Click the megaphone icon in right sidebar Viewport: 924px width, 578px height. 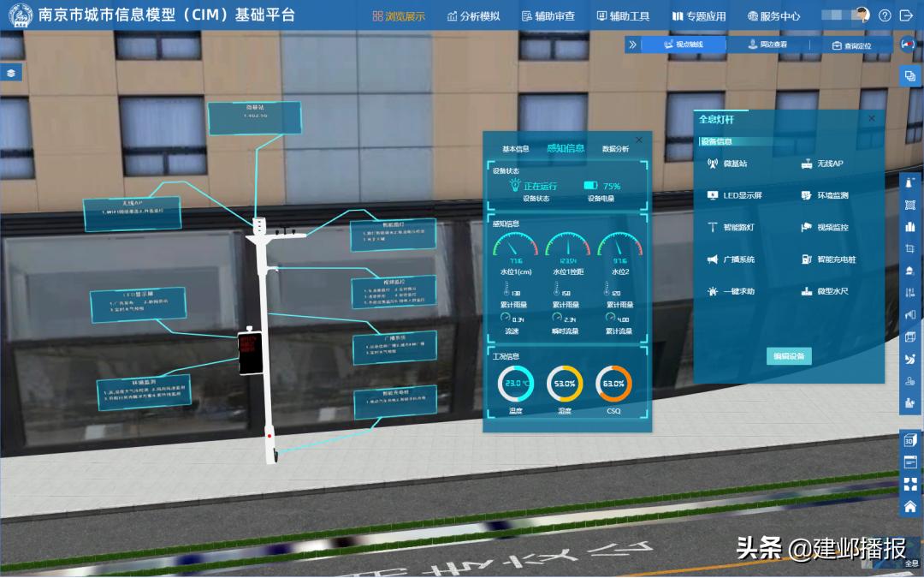pyautogui.click(x=909, y=315)
